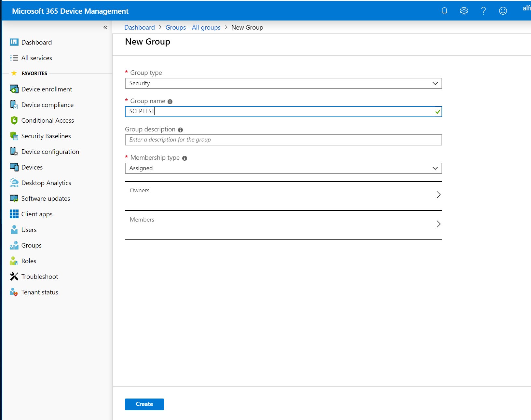Open the notifications bell
The image size is (531, 420).
[x=444, y=10]
